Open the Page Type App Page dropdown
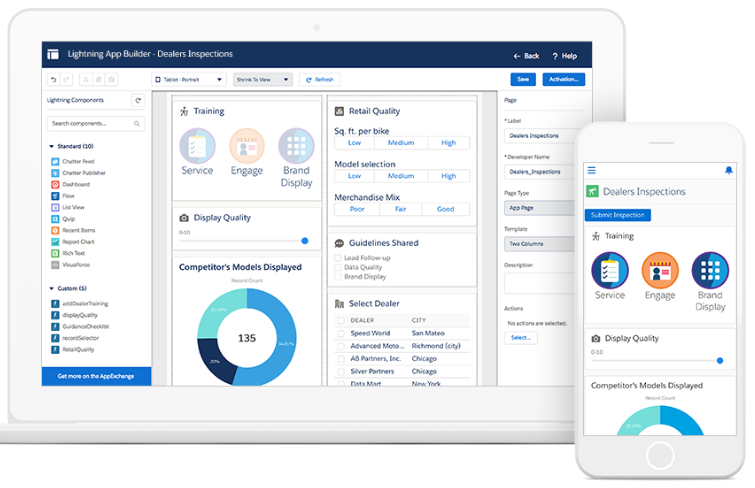Image resolution: width=755 pixels, height=488 pixels. pos(539,208)
